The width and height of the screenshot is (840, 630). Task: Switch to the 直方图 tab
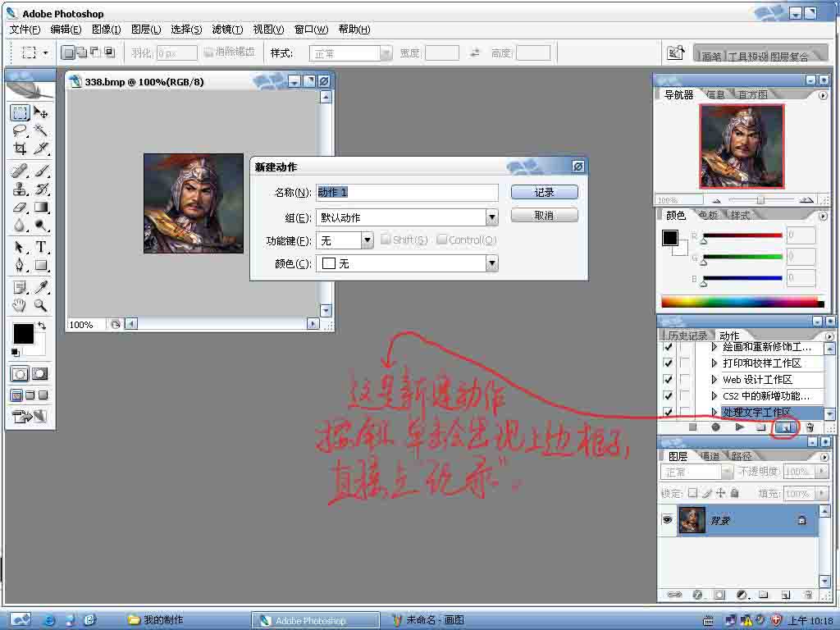click(753, 95)
